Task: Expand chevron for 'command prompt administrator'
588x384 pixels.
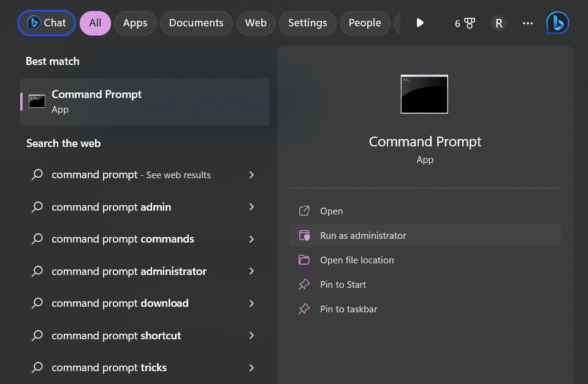Action: 251,271
